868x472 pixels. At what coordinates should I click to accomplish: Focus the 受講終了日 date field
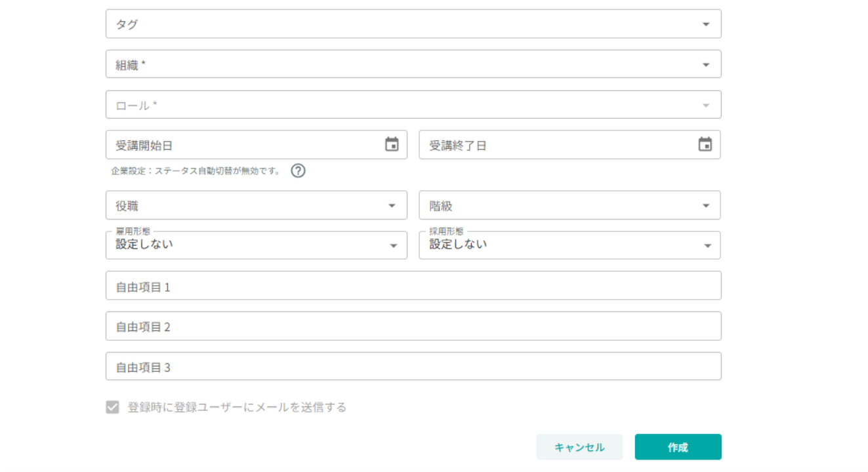coord(569,145)
